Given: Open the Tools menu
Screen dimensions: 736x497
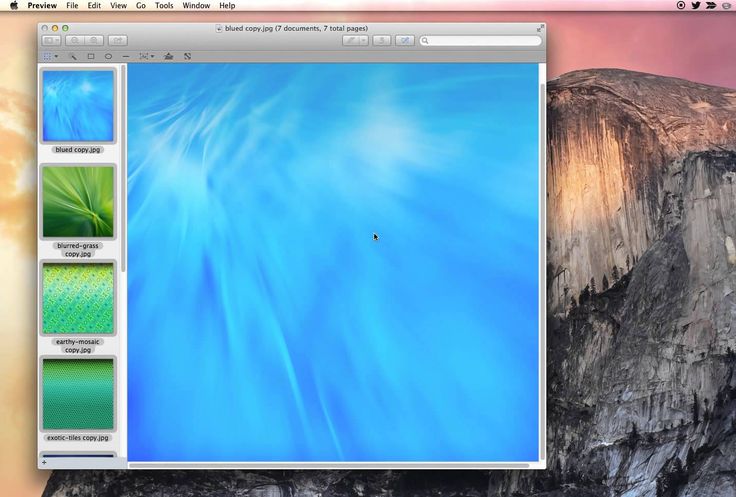Looking at the screenshot, I should (164, 6).
